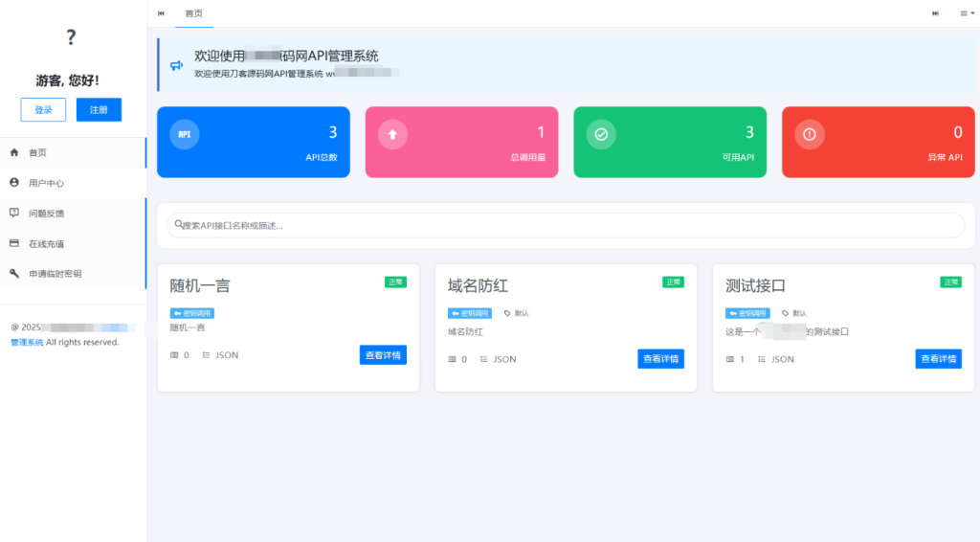Go to 问题反馈 menu item
The image size is (980, 542).
coord(73,214)
